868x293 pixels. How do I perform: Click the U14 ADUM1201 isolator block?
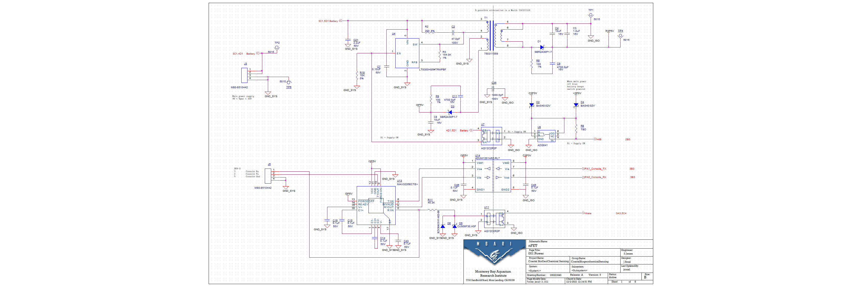[493, 176]
